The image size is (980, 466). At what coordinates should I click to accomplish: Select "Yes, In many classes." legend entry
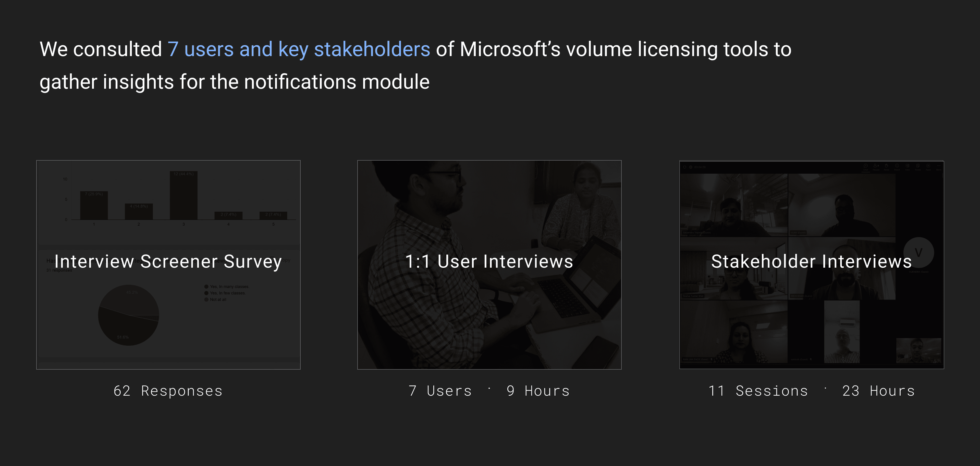pos(229,287)
